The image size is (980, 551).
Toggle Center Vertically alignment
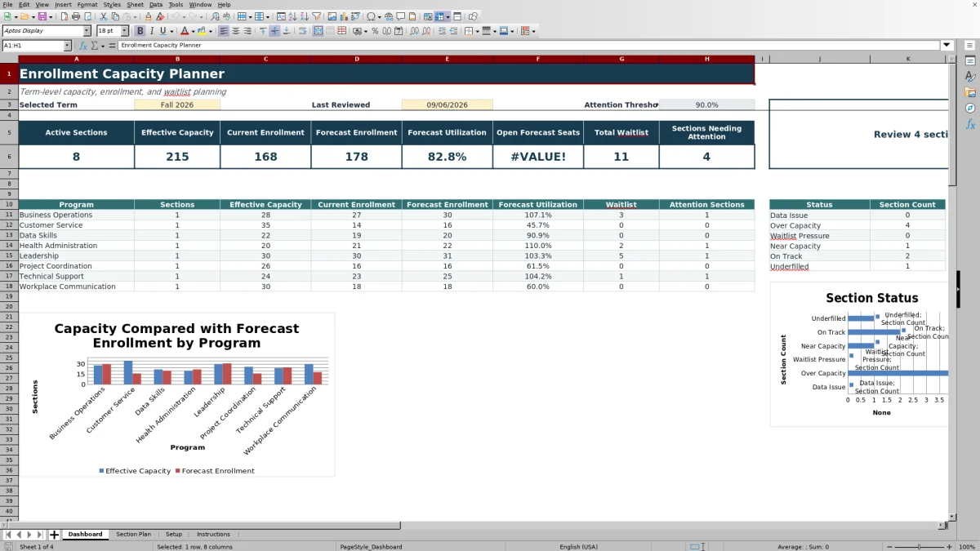274,31
